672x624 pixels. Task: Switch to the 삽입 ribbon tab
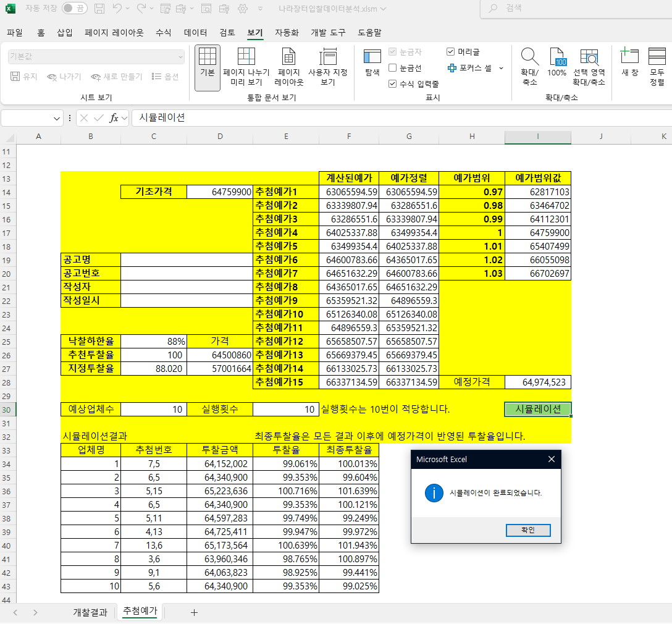(x=65, y=33)
